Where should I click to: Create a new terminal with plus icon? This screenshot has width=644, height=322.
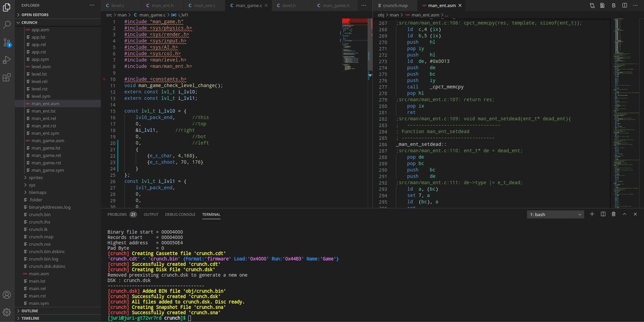pos(592,214)
